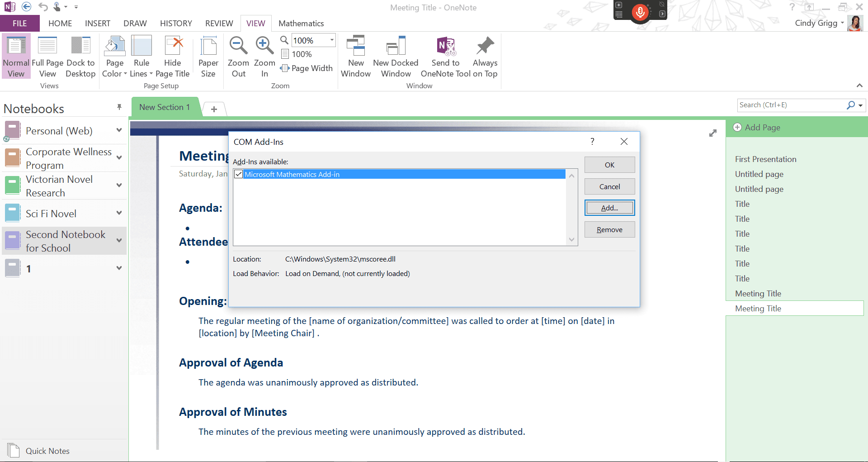Click Undo in quick access toolbar
The height and width of the screenshot is (462, 868).
pos(42,7)
